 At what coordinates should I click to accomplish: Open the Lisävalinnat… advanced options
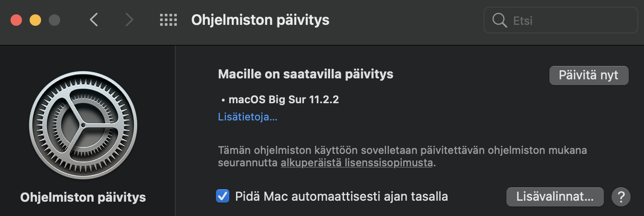555,196
